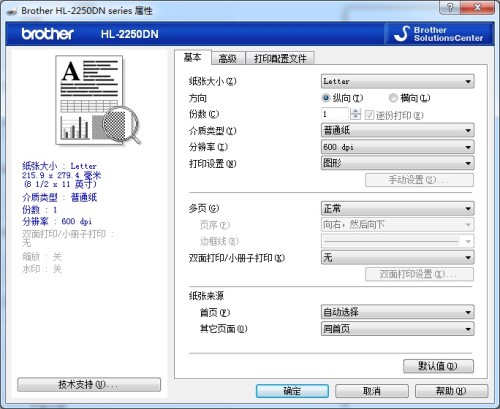The image size is (500, 409).
Task: Open the 纸张大小 Letter dropdown
Action: [397, 81]
